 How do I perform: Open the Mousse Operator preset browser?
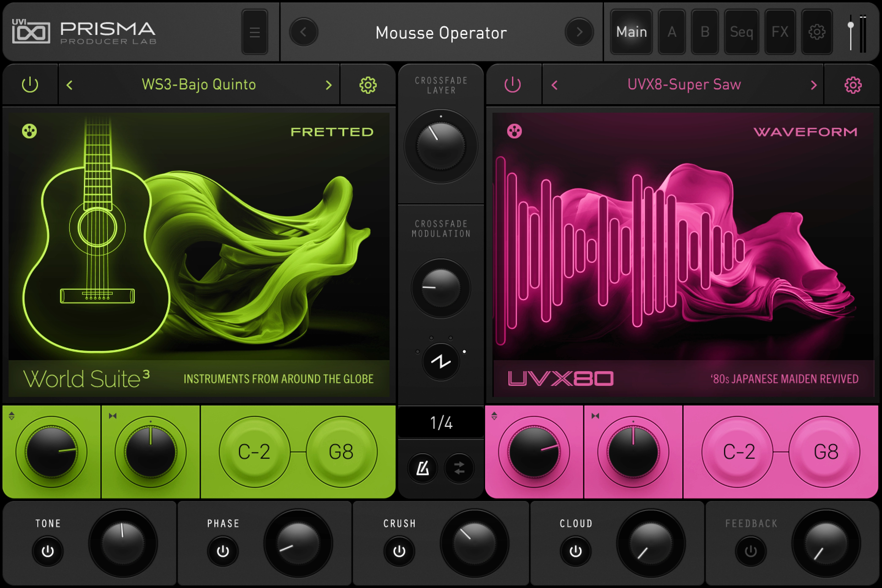(x=441, y=33)
